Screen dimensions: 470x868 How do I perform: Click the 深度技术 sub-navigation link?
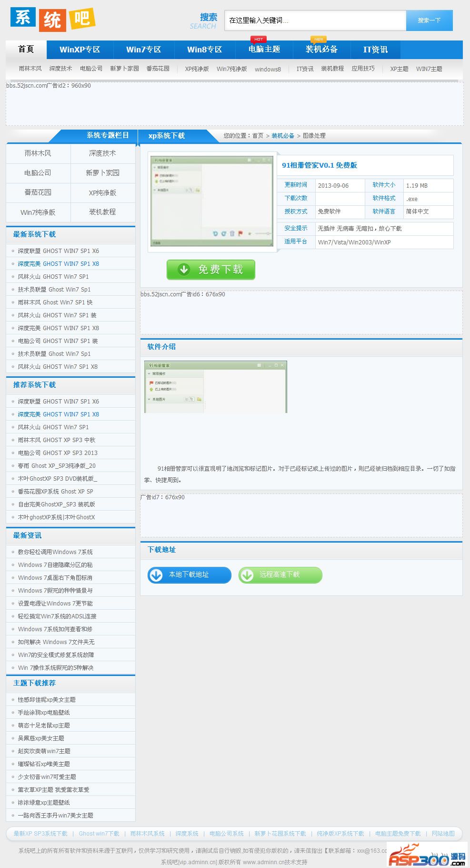pyautogui.click(x=61, y=69)
